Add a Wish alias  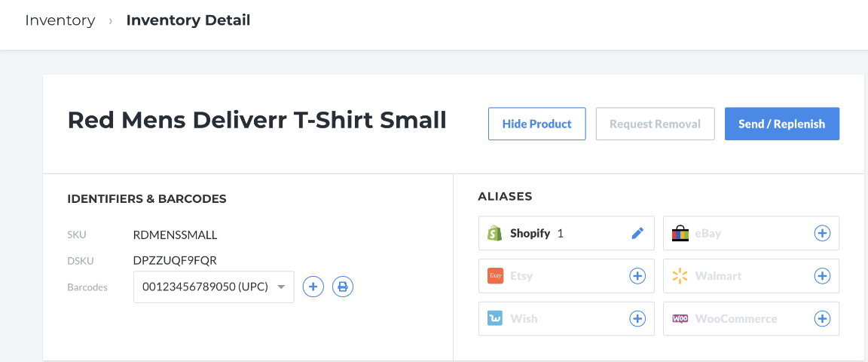[x=637, y=319]
